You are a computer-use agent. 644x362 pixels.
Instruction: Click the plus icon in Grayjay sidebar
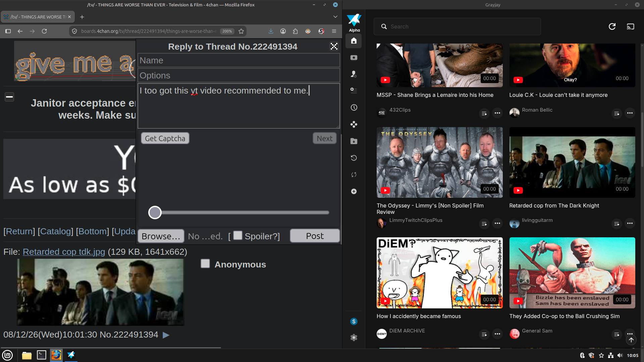click(354, 191)
